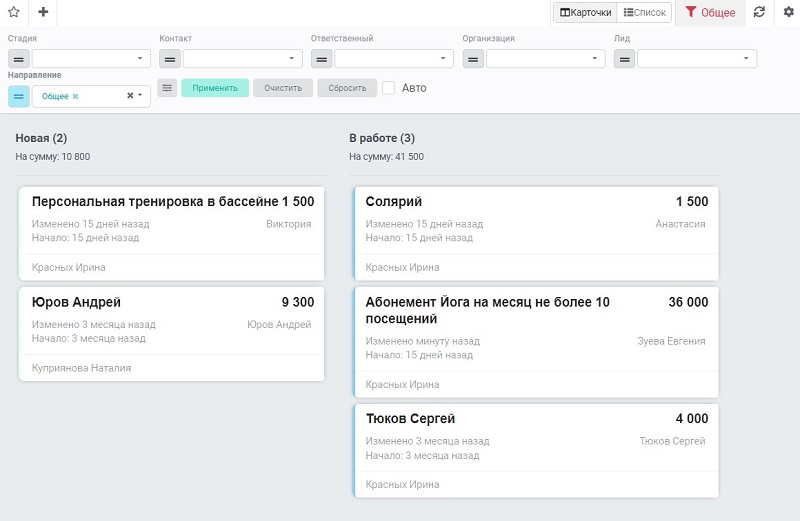The image size is (800, 521).
Task: Click contact Виктория on pool training card
Action: [289, 224]
